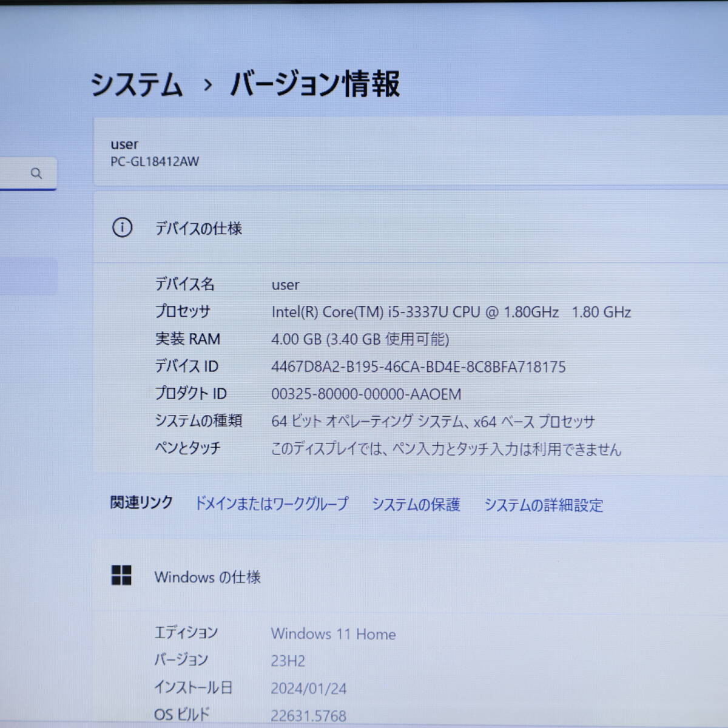Click the 23H2 version value
The image size is (728, 728).
288,661
